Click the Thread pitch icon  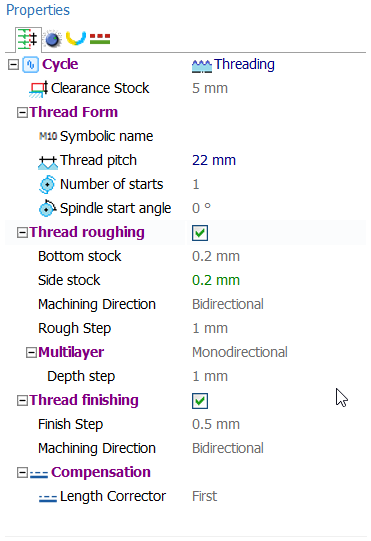tap(48, 161)
